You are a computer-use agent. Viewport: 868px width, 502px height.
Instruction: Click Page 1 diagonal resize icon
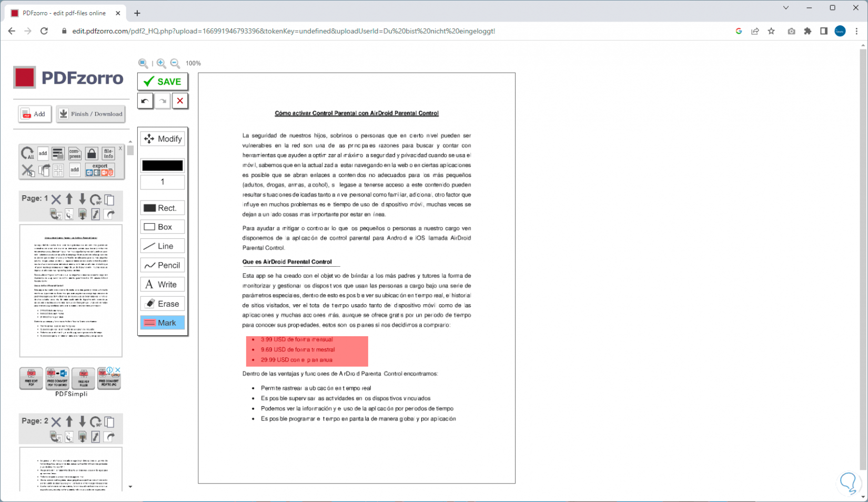tap(95, 214)
